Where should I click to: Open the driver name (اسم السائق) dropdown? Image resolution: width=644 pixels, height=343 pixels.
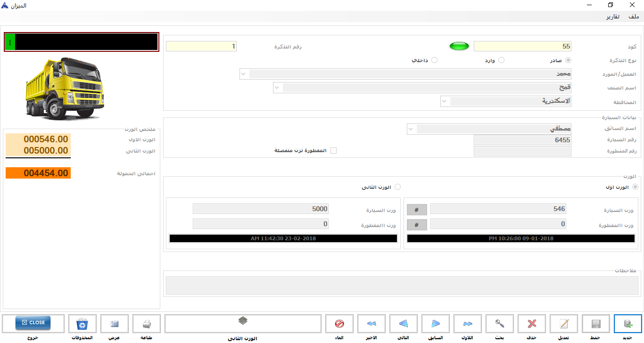[x=411, y=129]
